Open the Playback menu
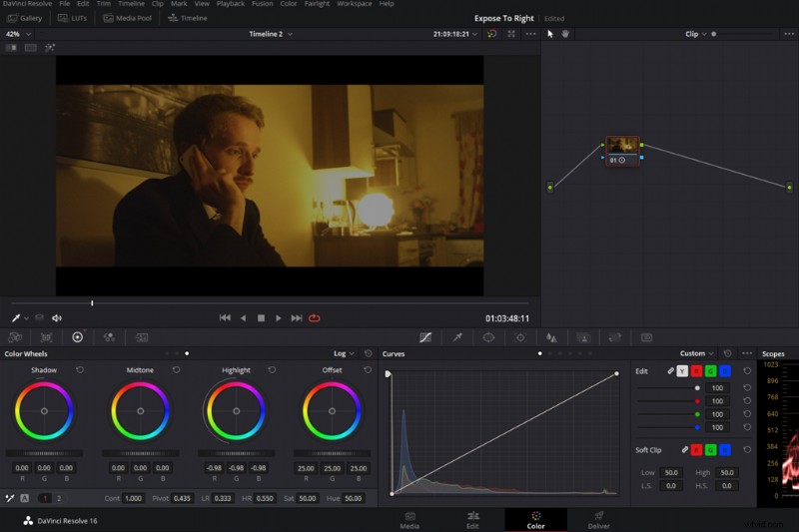Image resolution: width=799 pixels, height=532 pixels. point(231,4)
